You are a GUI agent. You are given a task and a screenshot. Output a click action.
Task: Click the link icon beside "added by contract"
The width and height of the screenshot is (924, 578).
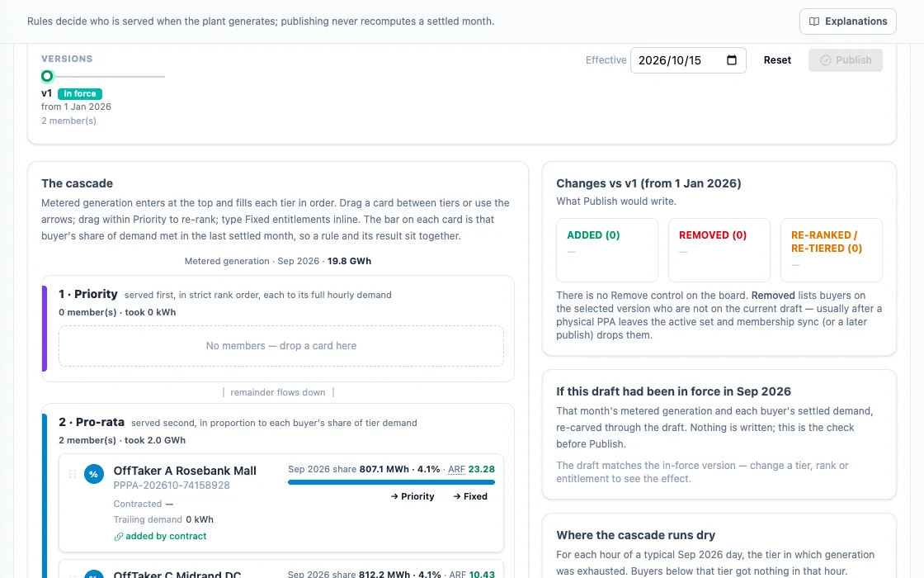[x=119, y=536]
